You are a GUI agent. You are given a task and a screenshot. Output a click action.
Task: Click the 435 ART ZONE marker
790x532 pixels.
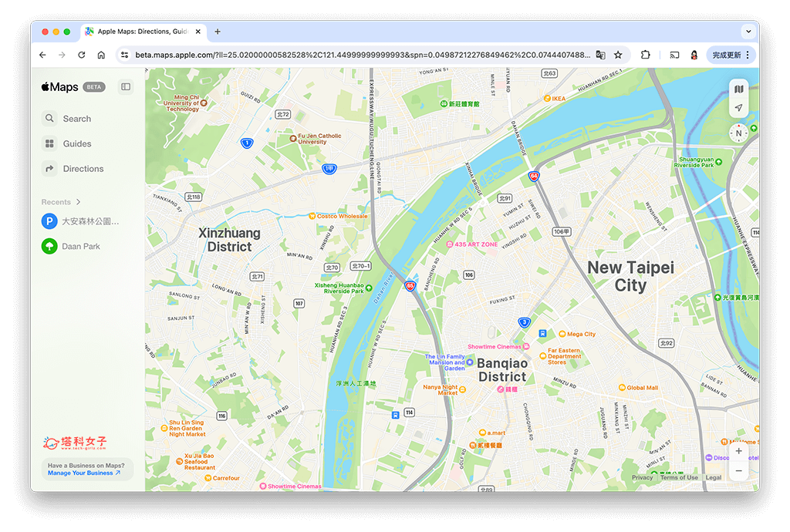450,244
